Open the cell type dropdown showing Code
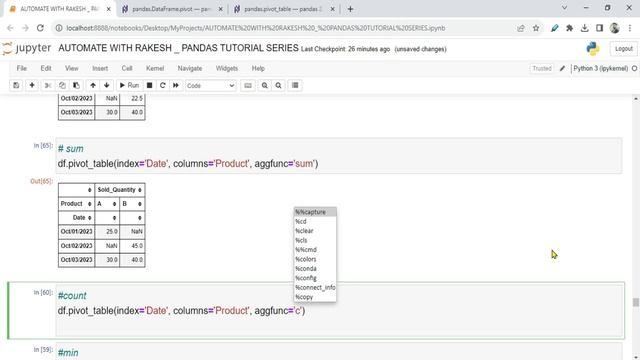Viewport: 640px width, 360px height. coord(211,86)
